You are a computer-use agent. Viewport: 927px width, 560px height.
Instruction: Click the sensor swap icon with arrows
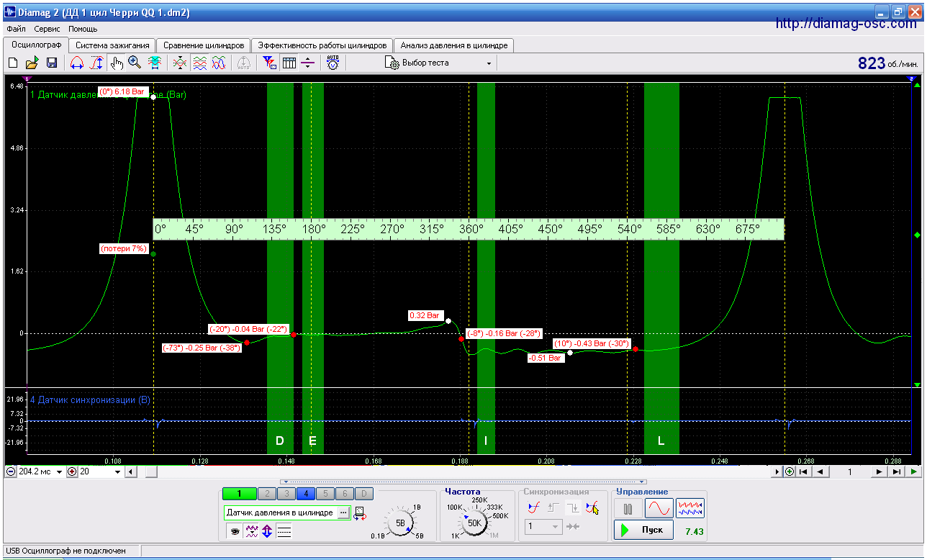click(360, 513)
